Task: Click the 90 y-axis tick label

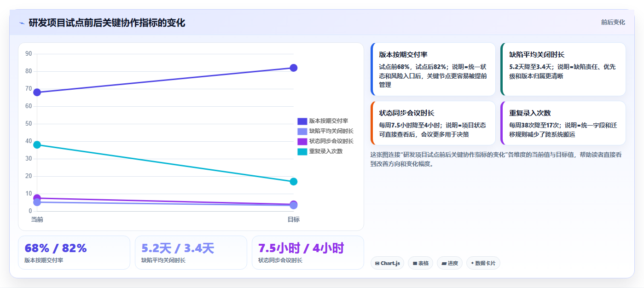Action: coord(29,54)
